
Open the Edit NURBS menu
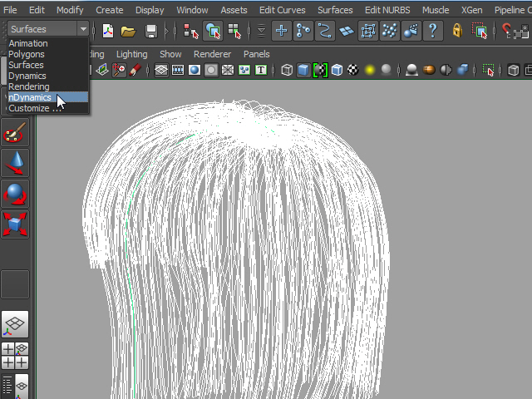click(387, 10)
